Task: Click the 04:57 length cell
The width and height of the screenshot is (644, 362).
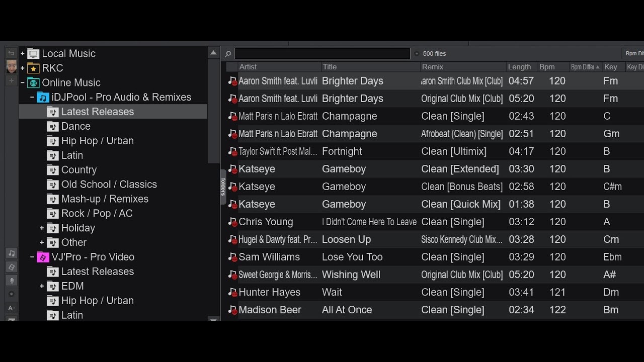Action: click(x=521, y=81)
